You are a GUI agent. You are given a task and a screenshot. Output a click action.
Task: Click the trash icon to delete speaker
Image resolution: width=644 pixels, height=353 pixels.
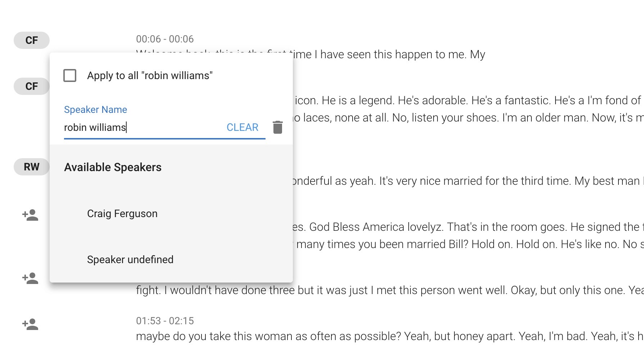click(277, 127)
